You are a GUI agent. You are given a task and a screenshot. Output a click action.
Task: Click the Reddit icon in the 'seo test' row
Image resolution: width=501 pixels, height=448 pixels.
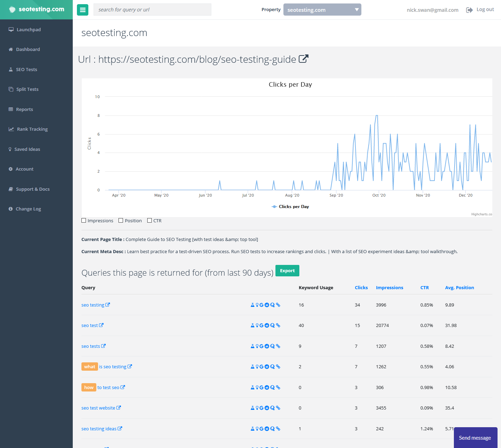coord(267,326)
